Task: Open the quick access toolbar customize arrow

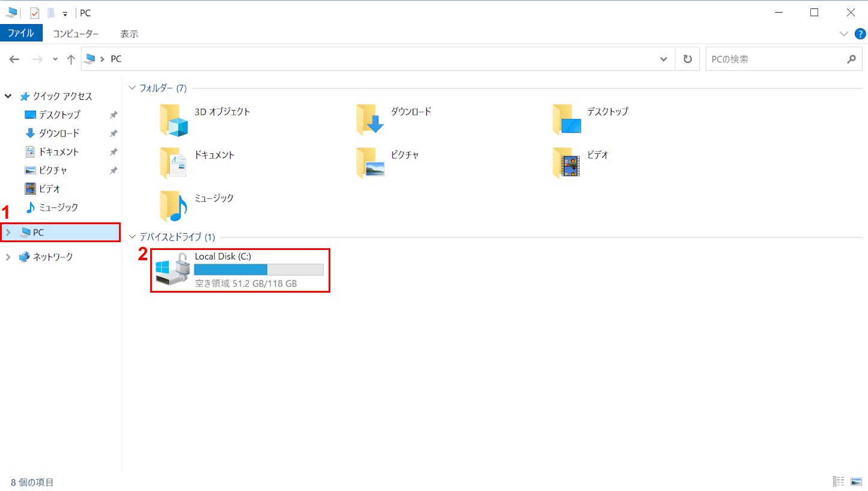Action: [x=65, y=14]
